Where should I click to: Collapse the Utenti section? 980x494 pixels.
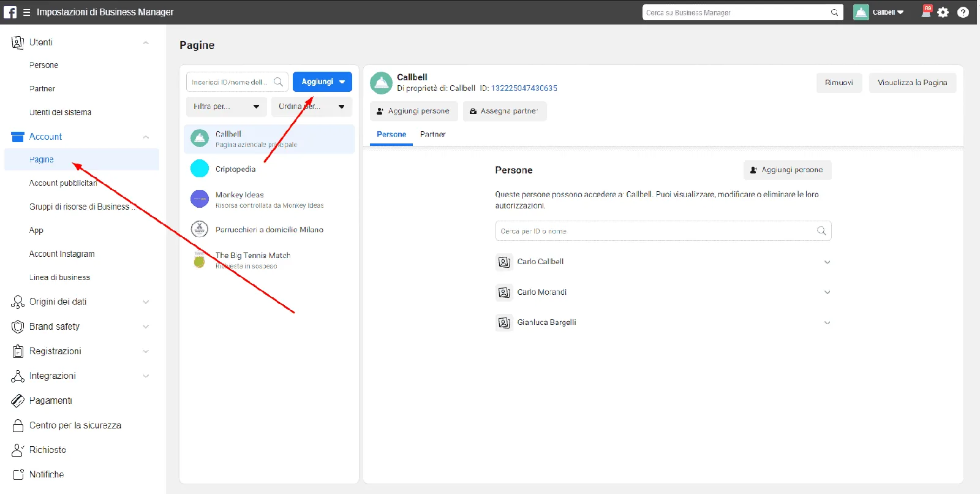click(146, 42)
